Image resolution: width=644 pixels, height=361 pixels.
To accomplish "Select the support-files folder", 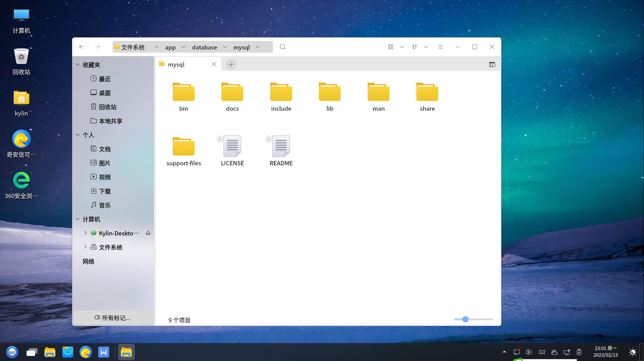I will click(184, 151).
